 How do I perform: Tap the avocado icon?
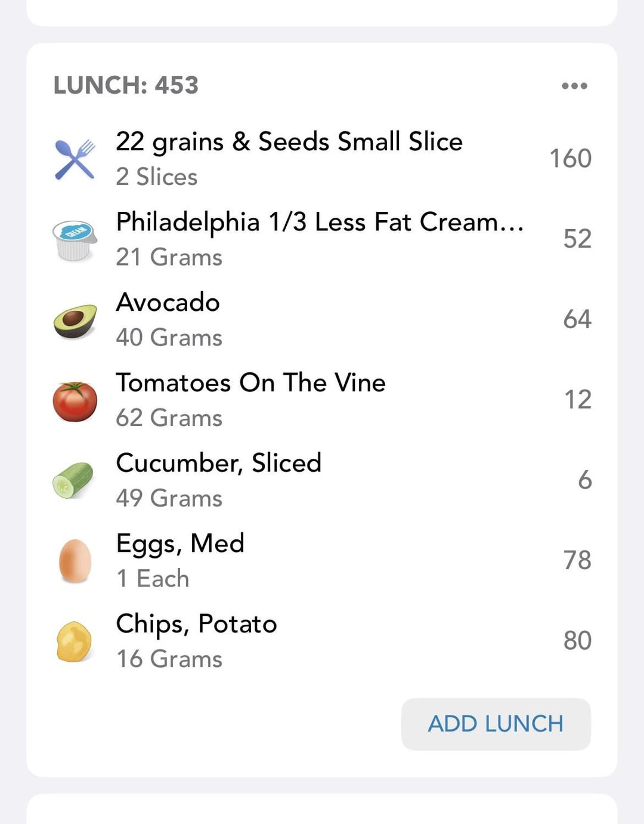75,320
